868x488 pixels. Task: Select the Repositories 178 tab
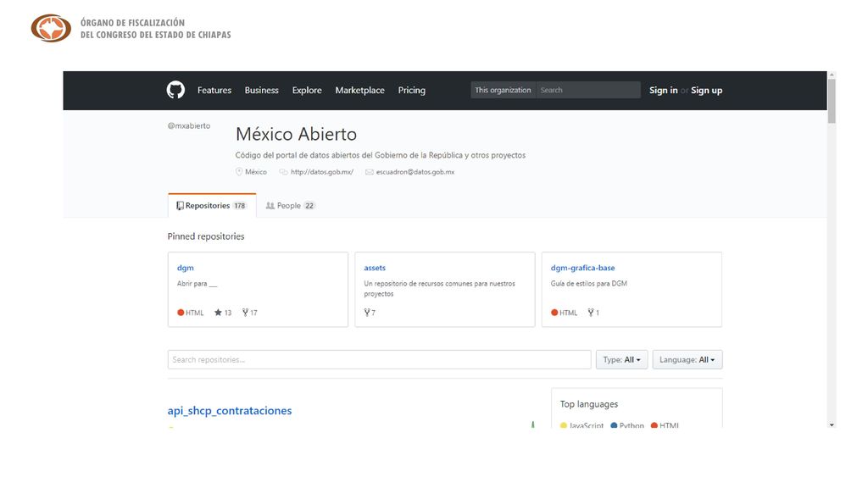coord(212,205)
